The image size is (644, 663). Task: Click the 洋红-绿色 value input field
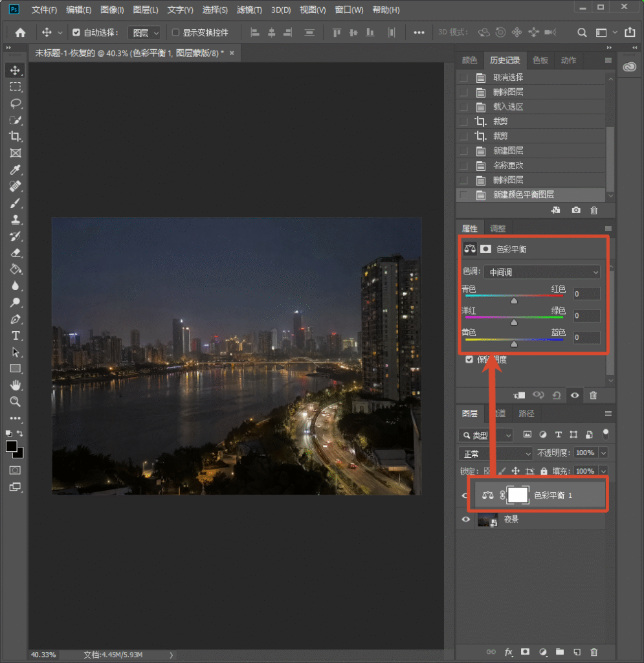pos(586,315)
